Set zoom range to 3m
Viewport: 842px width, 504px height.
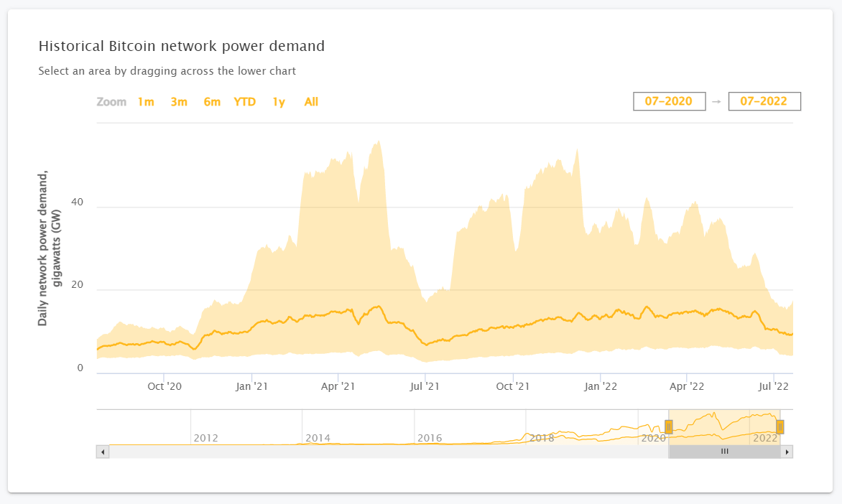(179, 102)
